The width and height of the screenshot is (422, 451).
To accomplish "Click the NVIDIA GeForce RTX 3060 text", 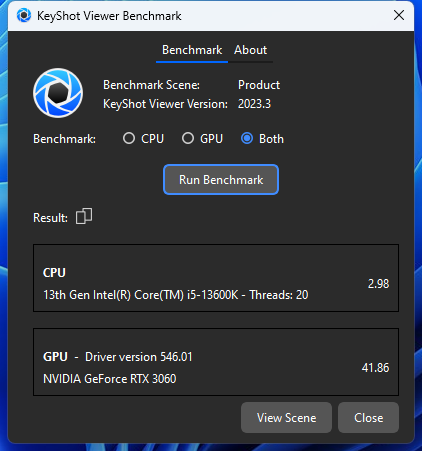I will pyautogui.click(x=110, y=379).
